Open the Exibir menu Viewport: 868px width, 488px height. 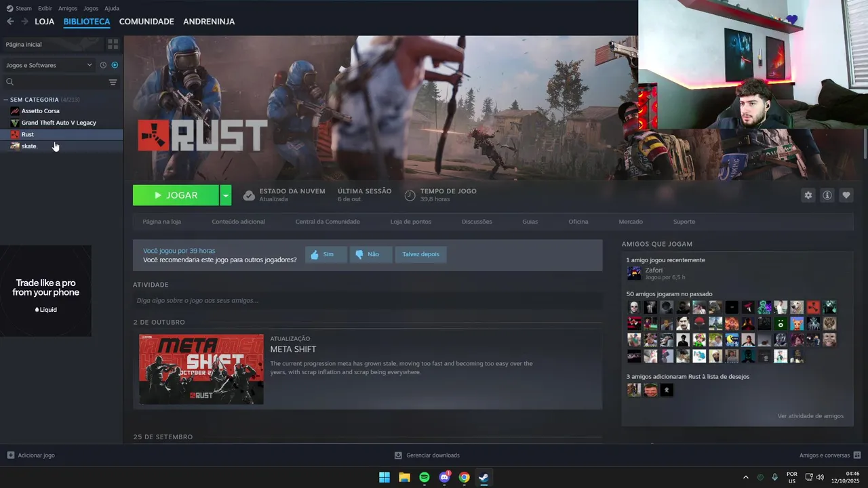pyautogui.click(x=45, y=8)
